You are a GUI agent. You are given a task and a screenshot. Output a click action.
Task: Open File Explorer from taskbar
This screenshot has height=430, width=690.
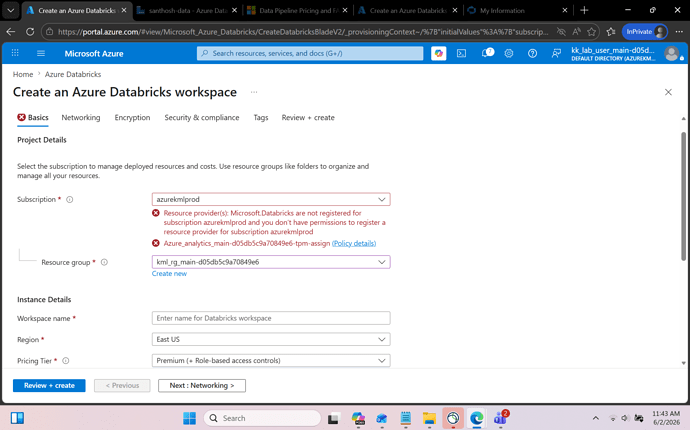pos(429,418)
